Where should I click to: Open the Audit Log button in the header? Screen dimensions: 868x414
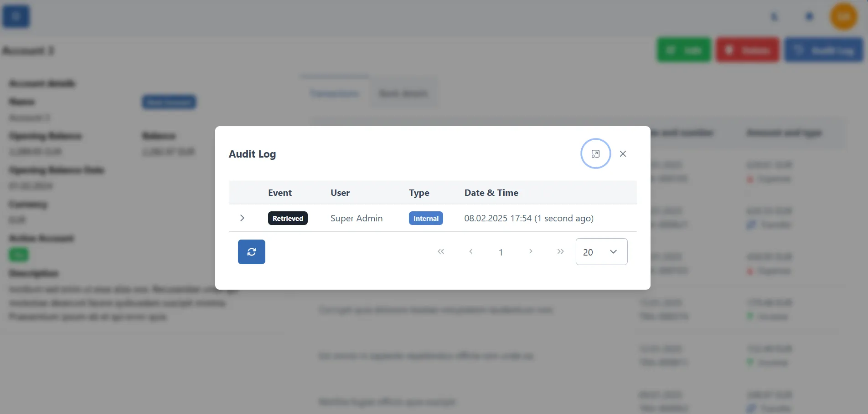pyautogui.click(x=823, y=50)
